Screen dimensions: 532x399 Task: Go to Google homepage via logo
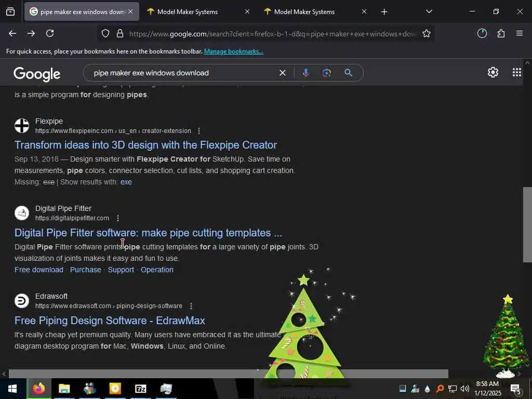coord(37,74)
